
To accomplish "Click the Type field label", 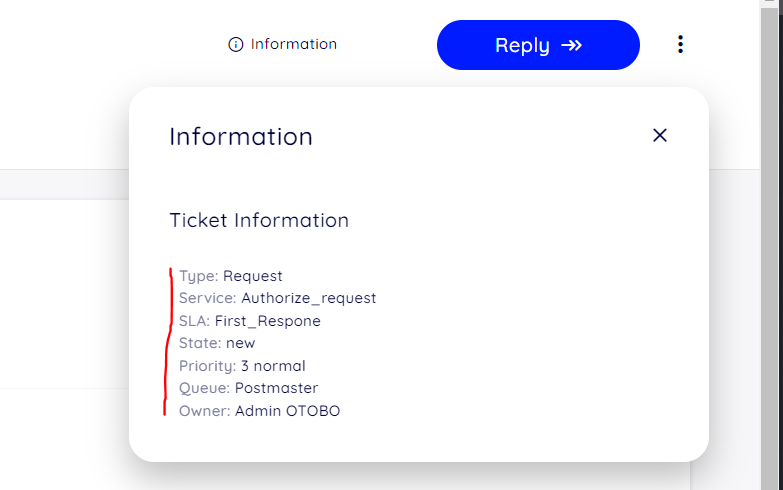I will tap(199, 276).
